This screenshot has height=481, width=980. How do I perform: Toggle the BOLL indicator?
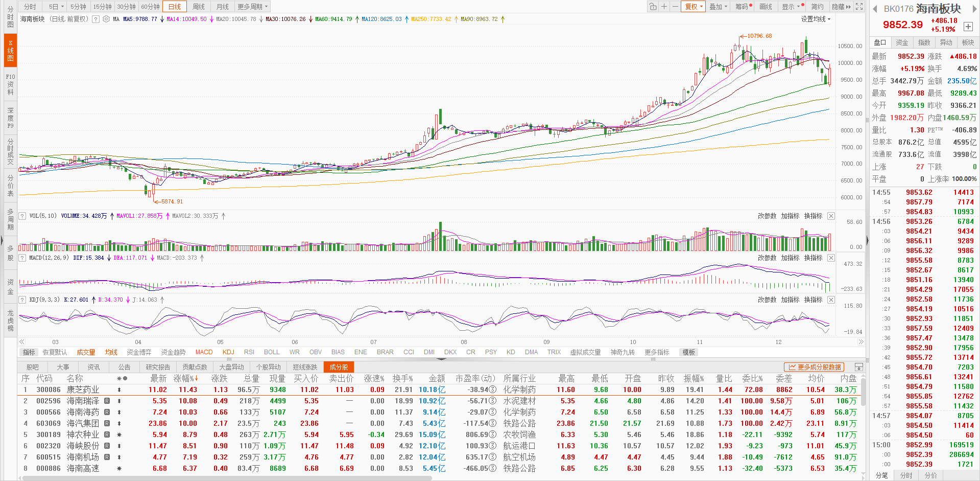[x=272, y=352]
